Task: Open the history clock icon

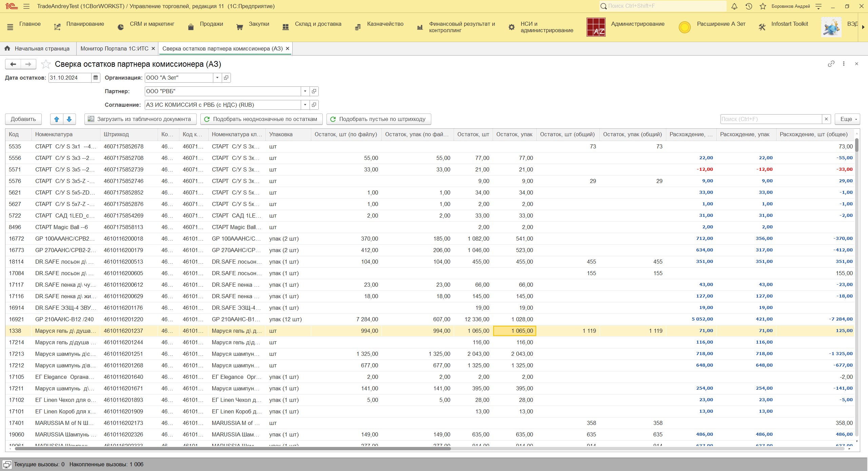Action: (x=749, y=6)
